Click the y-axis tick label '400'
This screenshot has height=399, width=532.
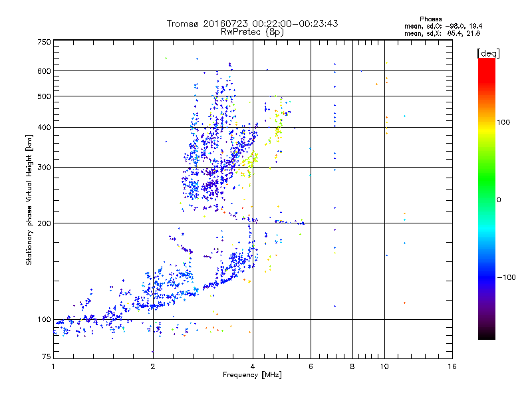(44, 128)
